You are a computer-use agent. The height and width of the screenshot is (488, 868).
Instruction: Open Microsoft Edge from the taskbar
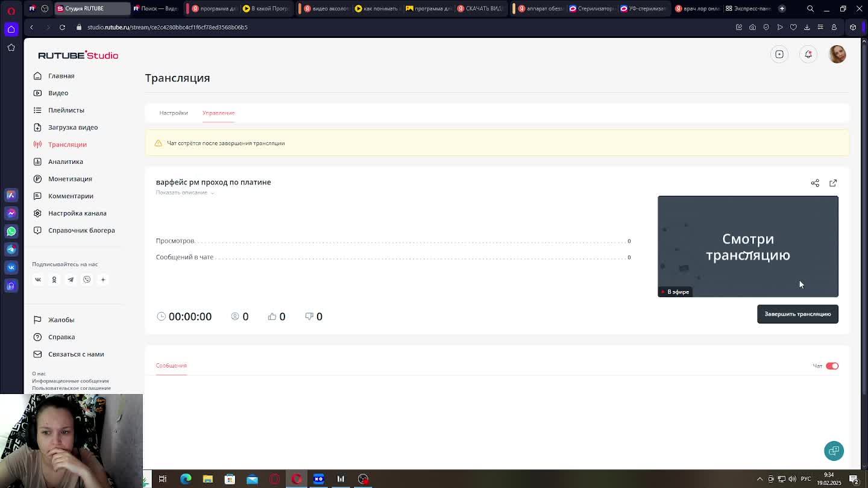point(186,479)
